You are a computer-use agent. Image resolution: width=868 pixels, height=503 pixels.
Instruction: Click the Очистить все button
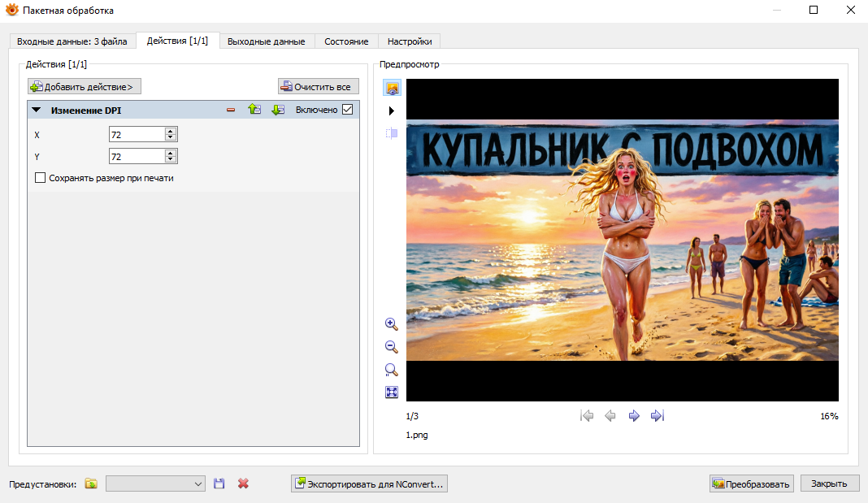tap(319, 86)
